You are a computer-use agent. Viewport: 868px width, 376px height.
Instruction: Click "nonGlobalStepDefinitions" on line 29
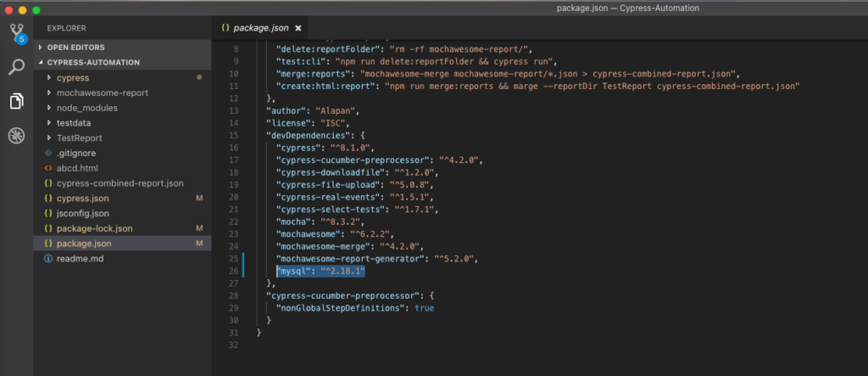341,308
